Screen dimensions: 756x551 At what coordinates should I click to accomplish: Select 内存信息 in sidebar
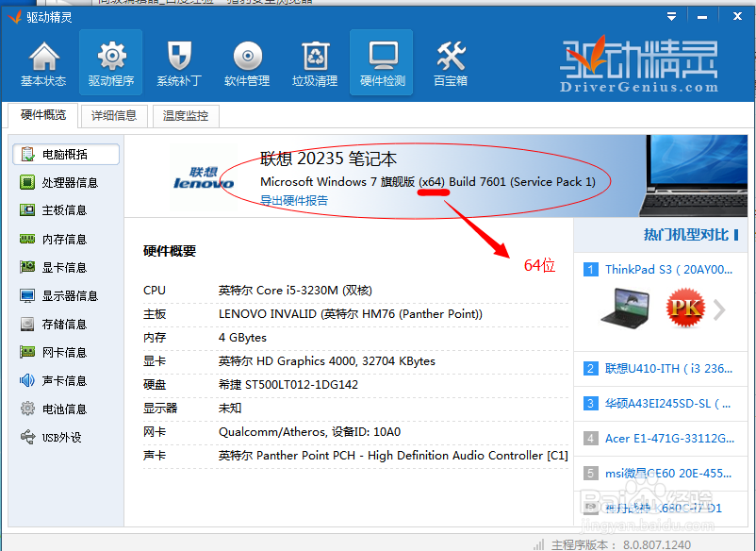coord(66,240)
